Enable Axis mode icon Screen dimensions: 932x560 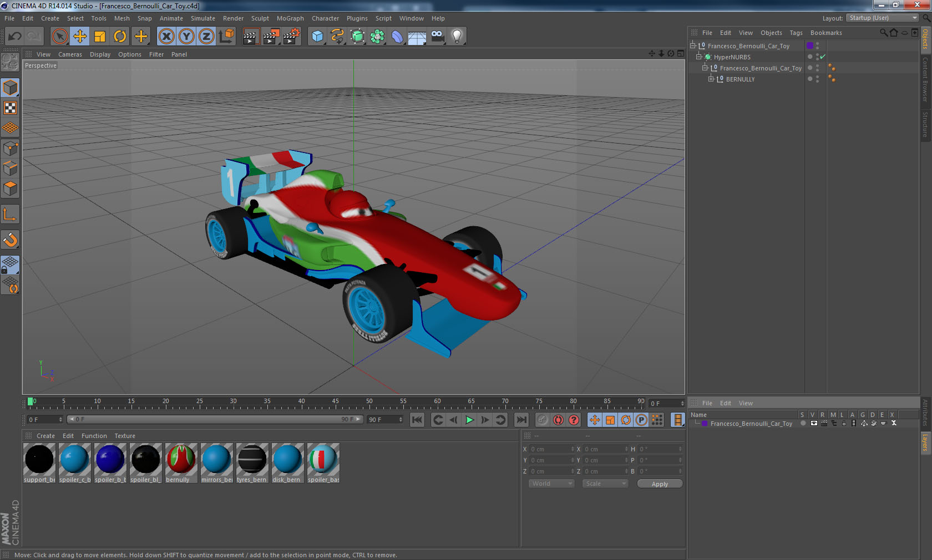[x=10, y=214]
